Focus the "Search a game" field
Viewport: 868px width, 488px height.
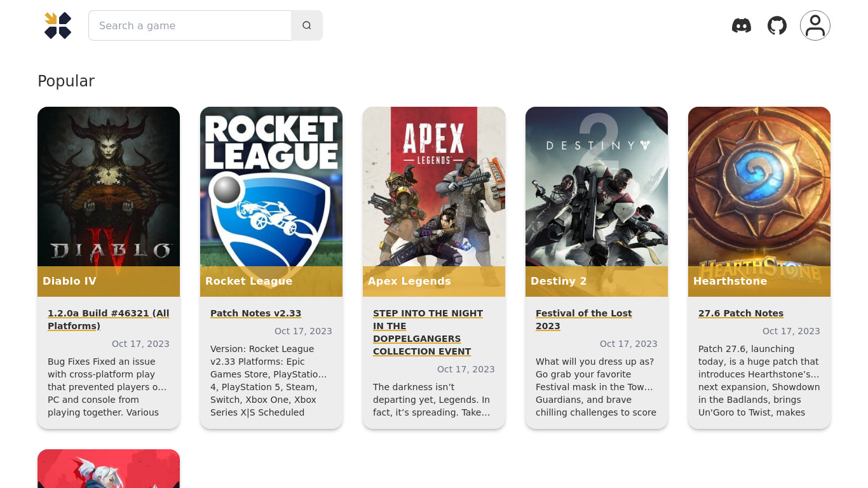(190, 25)
